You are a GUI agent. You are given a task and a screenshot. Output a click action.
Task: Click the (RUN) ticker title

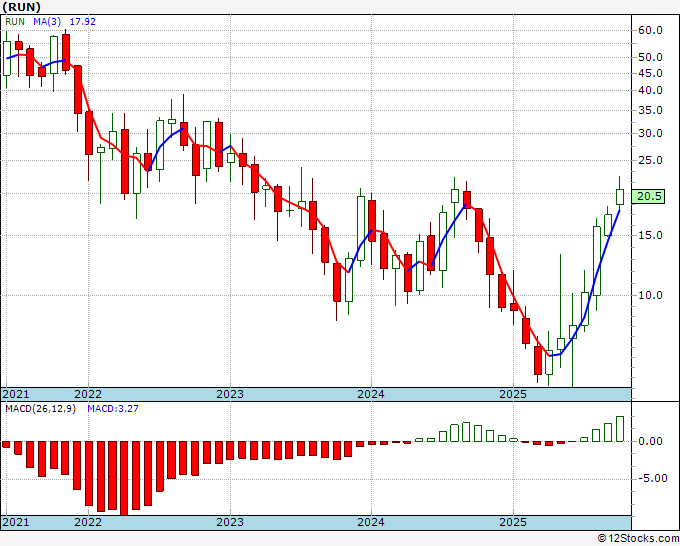click(x=21, y=7)
